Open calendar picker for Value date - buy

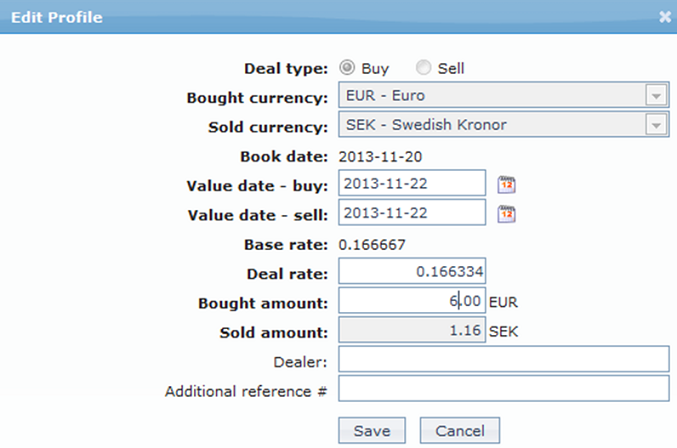[x=507, y=185]
